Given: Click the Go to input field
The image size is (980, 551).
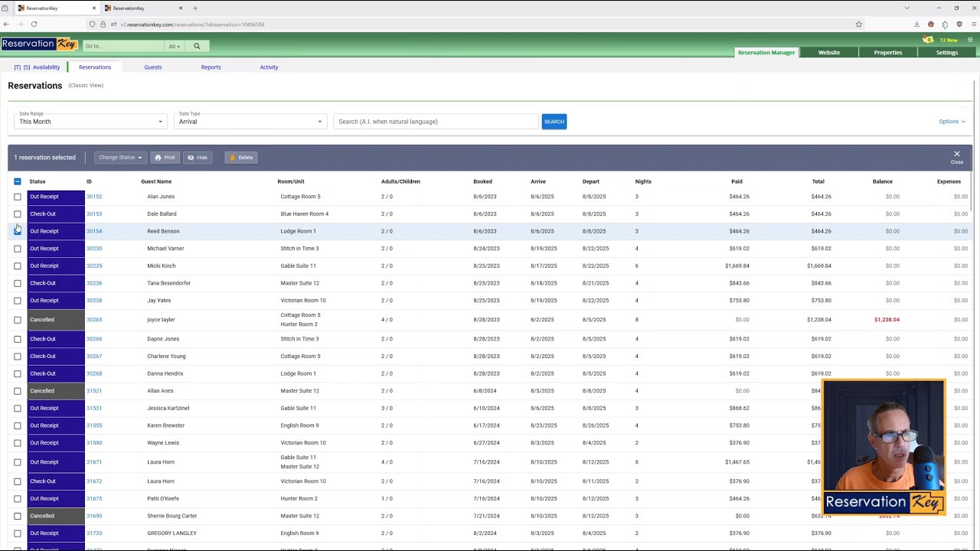Looking at the screenshot, I should (x=123, y=46).
